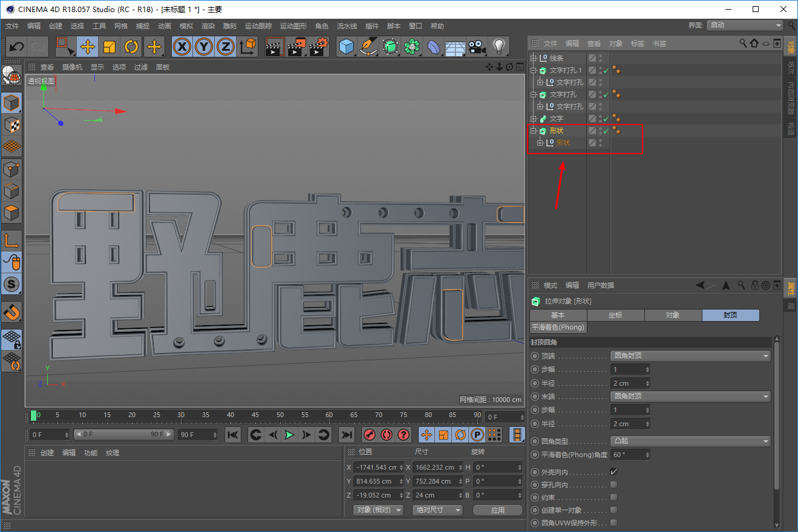This screenshot has height=532, width=798.
Task: Switch to Model mode
Action: pyautogui.click(x=11, y=103)
